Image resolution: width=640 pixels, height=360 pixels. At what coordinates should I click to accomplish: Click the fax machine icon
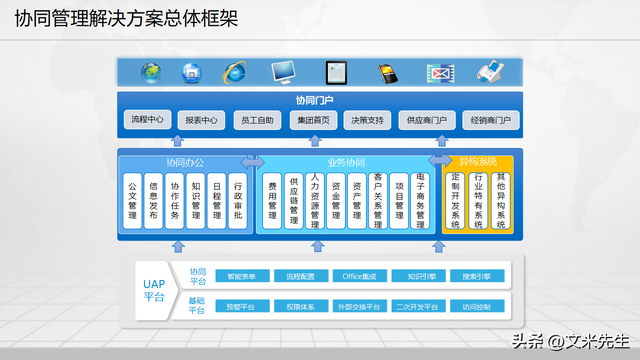point(490,72)
